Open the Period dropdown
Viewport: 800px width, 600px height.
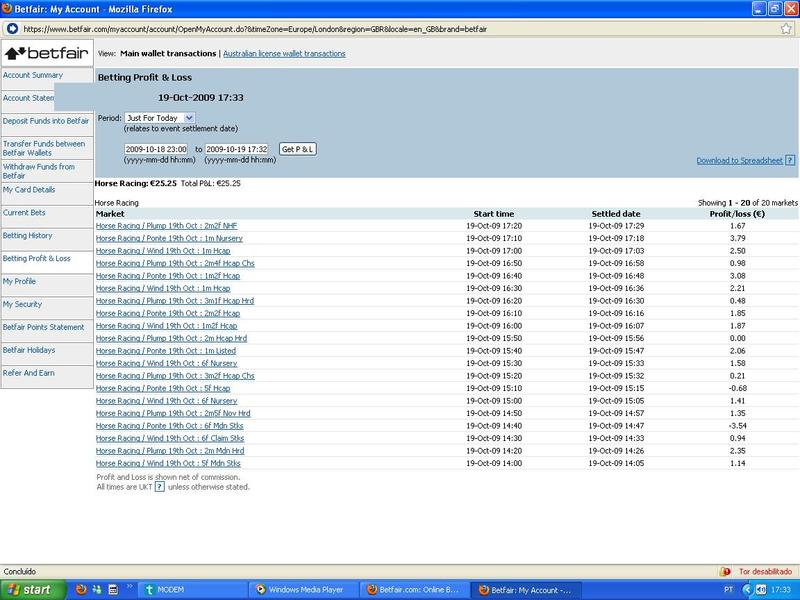tap(160, 118)
